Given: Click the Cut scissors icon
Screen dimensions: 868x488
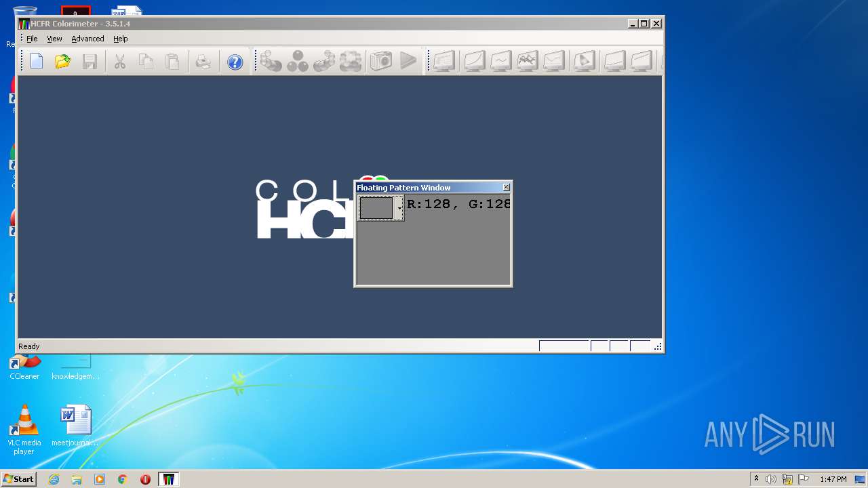Looking at the screenshot, I should pyautogui.click(x=119, y=62).
